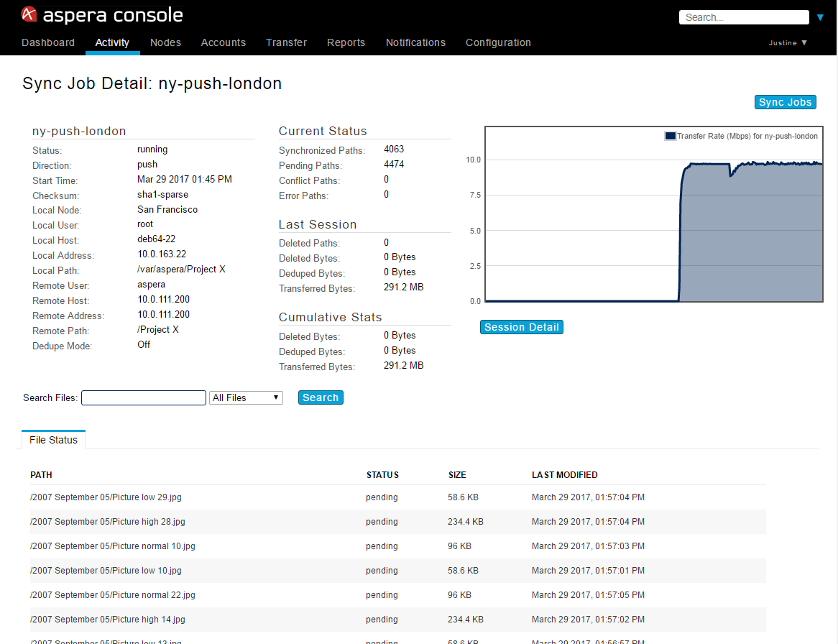Open Session Detail for this job

pos(521,327)
